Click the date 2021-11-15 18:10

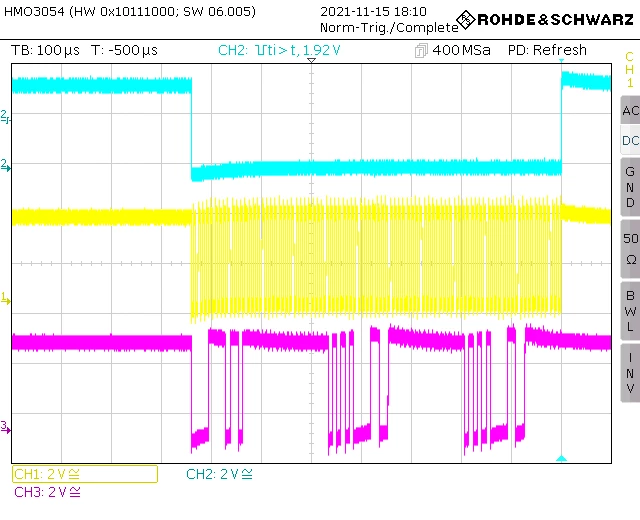pyautogui.click(x=373, y=11)
